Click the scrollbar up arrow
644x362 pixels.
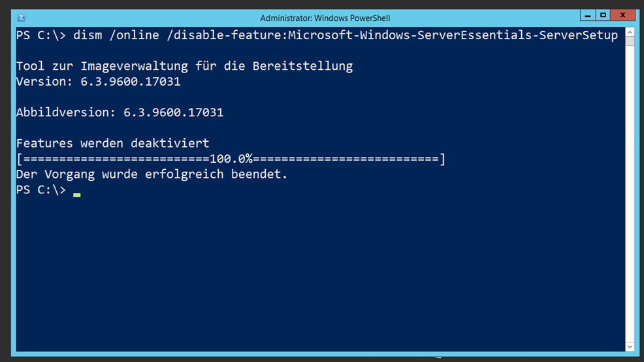point(630,32)
